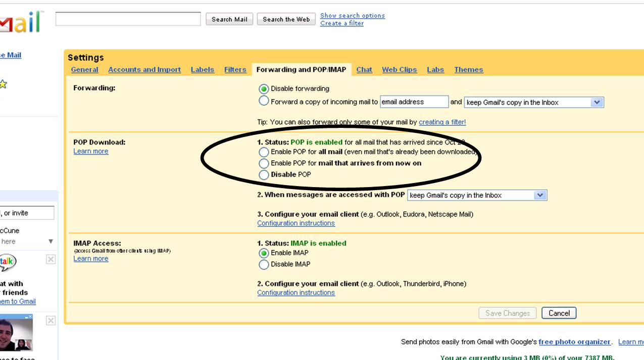Expand the chat status dropdown arrow
The image size is (644, 360).
click(51, 242)
